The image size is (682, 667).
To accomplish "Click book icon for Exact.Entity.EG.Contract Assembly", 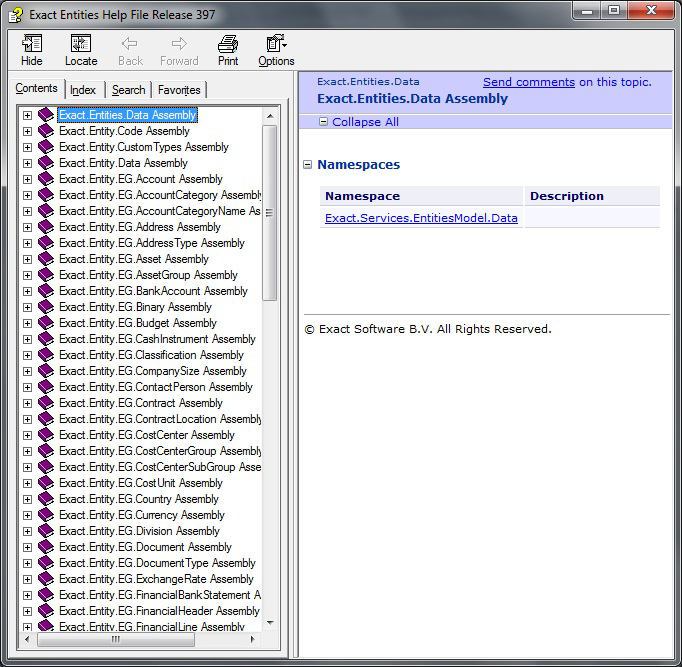I will [46, 403].
